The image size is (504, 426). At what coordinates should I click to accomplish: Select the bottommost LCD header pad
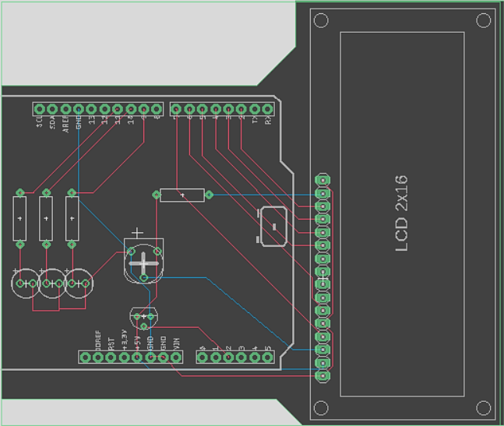(x=322, y=376)
